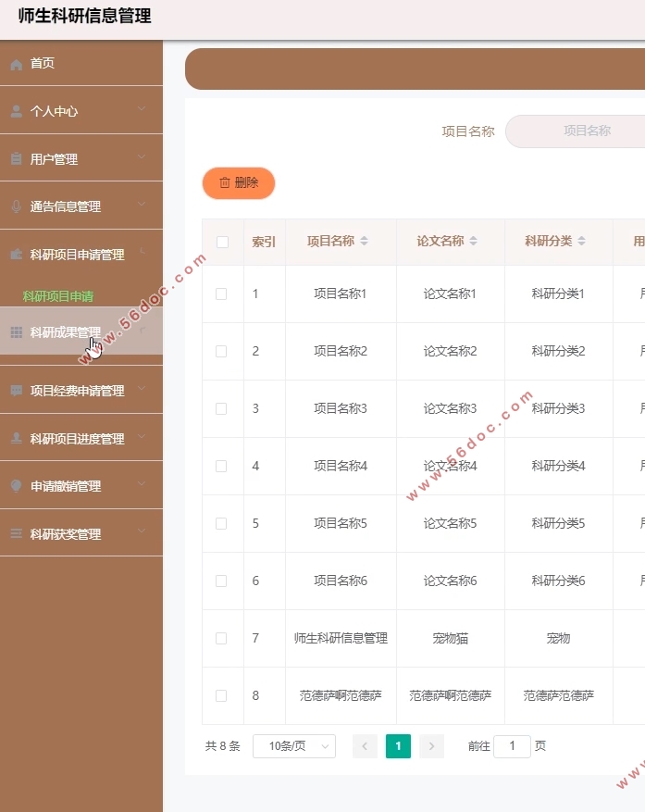Select 用户管理 in the sidebar
The height and width of the screenshot is (812, 645).
coord(81,158)
